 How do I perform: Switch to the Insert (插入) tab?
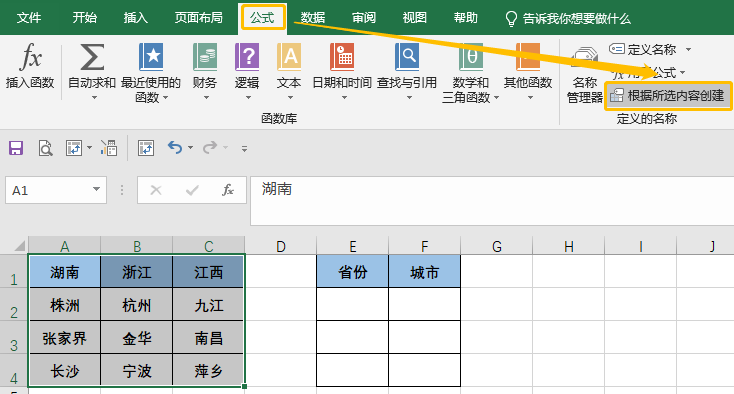(136, 18)
